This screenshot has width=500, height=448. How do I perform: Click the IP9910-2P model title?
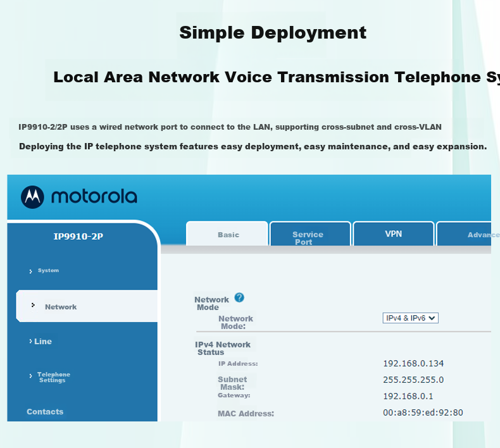[78, 236]
